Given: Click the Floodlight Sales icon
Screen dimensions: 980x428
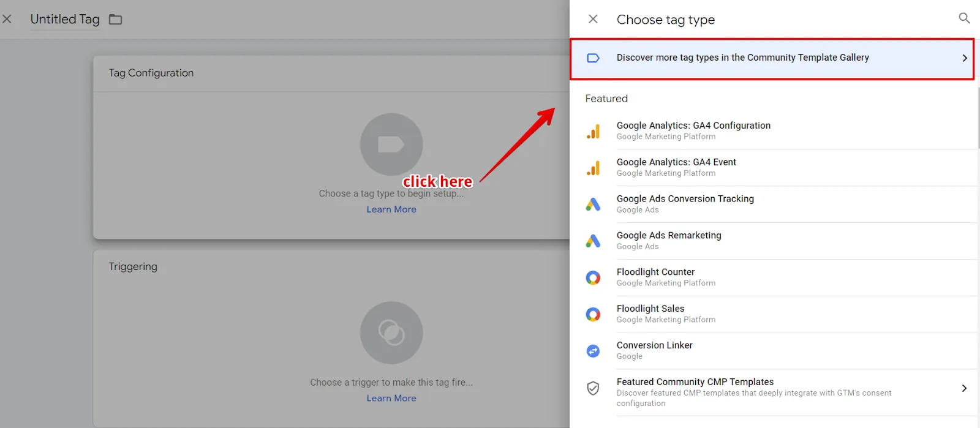Looking at the screenshot, I should 593,315.
